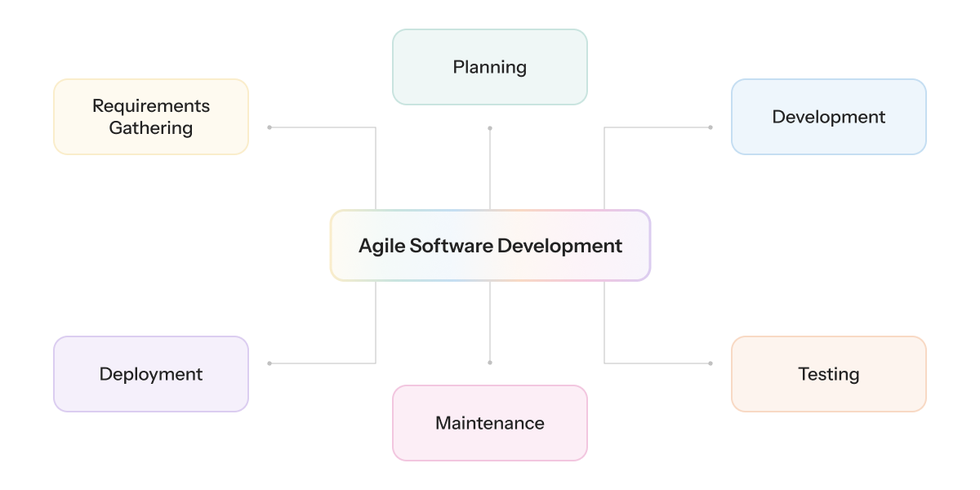
Task: Select the Agile Software Development central node
Action: point(490,246)
